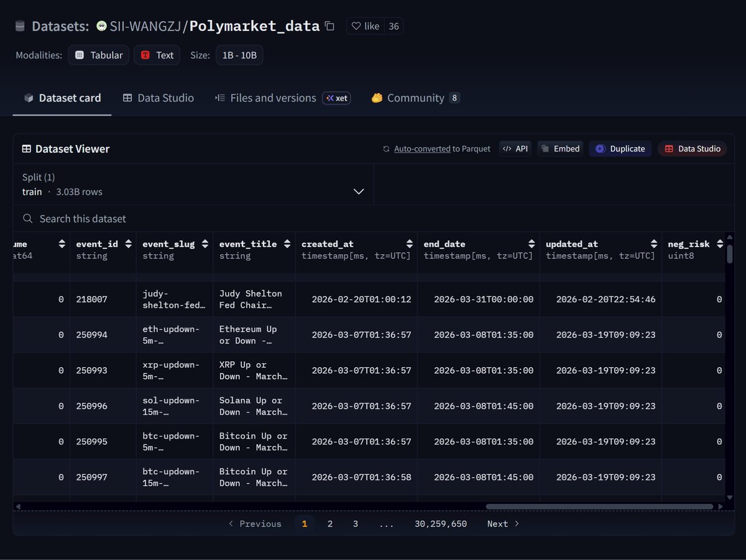The image size is (746, 560).
Task: Open the sol-updown-15m slug cell
Action: 175,406
